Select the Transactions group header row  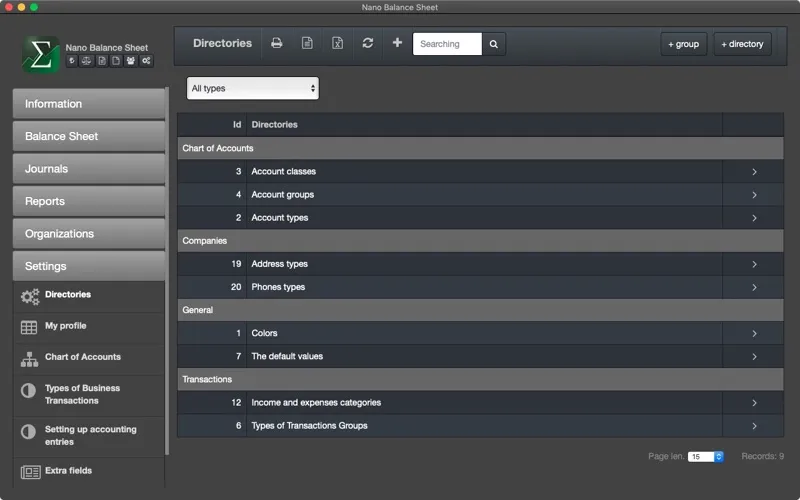point(480,380)
